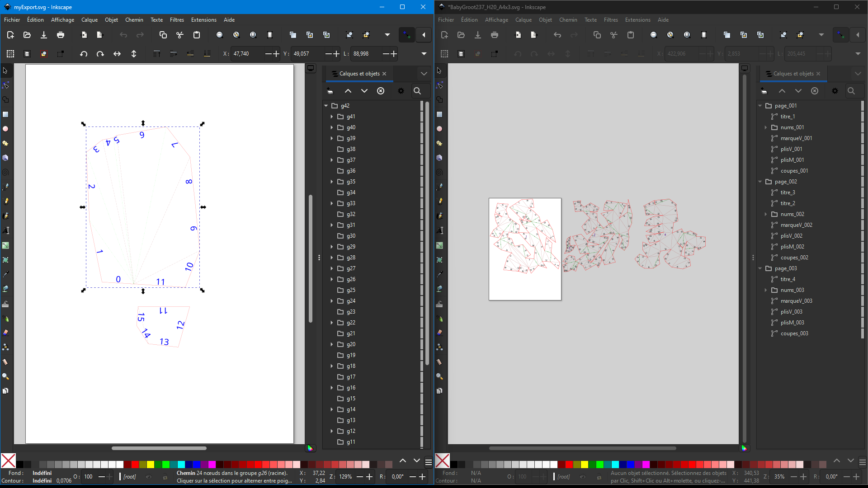Click X coordinate field in myExport

pyautogui.click(x=247, y=54)
